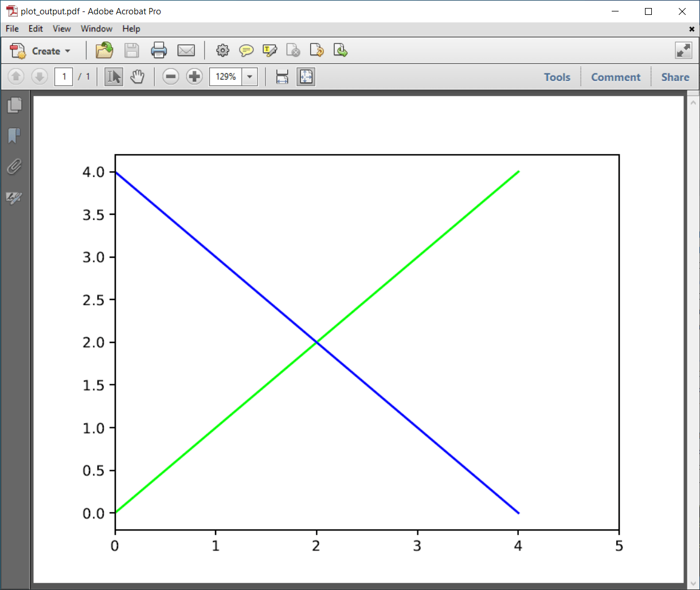Open a file with the folder icon
The width and height of the screenshot is (700, 590).
click(x=104, y=50)
